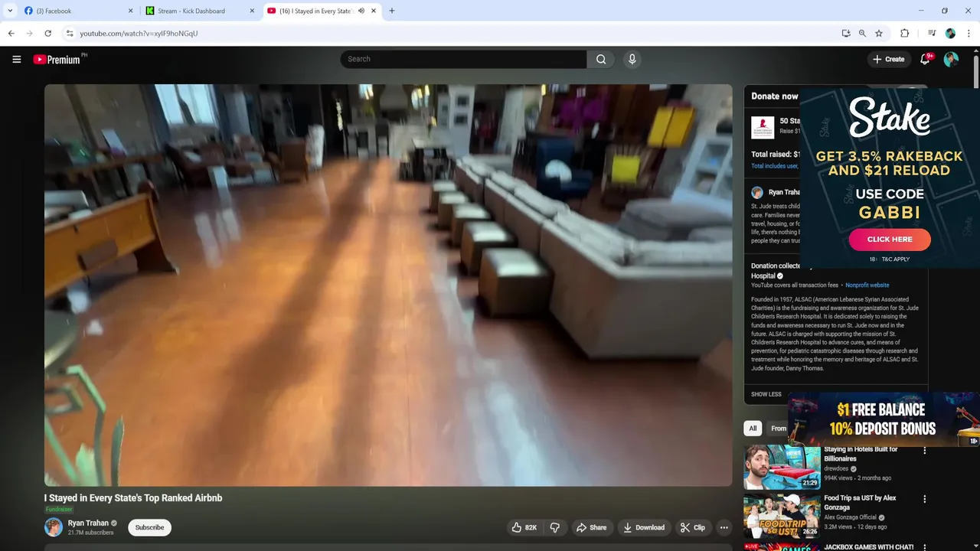Close the Facebook tab

pyautogui.click(x=130, y=11)
